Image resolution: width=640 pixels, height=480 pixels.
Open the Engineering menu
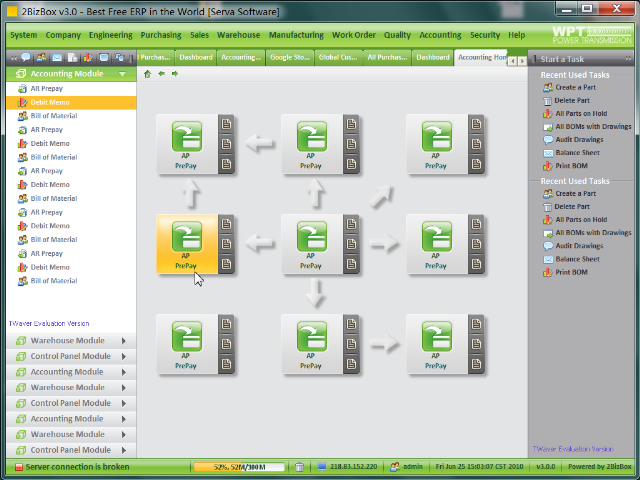coord(111,35)
